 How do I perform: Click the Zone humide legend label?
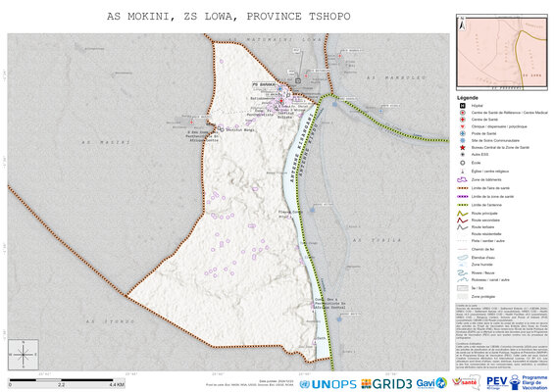tap(481, 265)
